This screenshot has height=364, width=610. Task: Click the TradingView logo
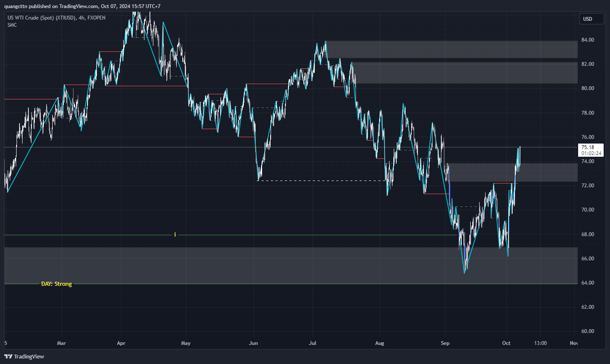(x=24, y=356)
